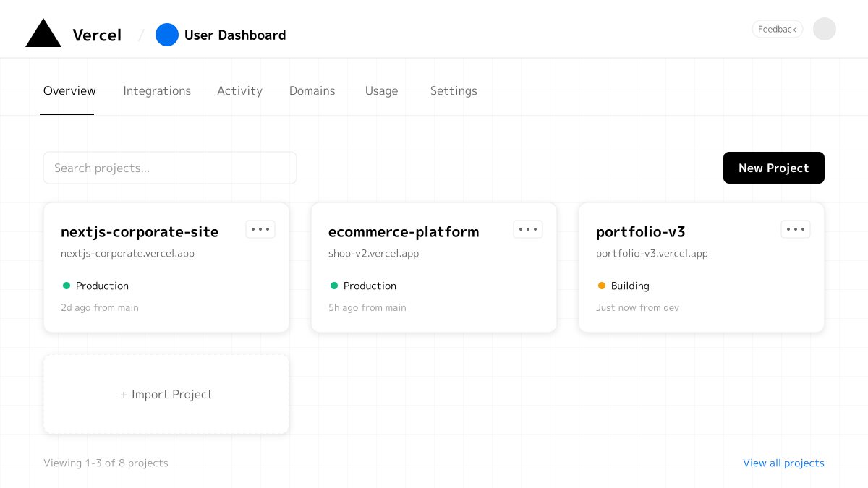This screenshot has height=488, width=868.
Task: Switch to the Integrations tab
Action: pyautogui.click(x=157, y=91)
